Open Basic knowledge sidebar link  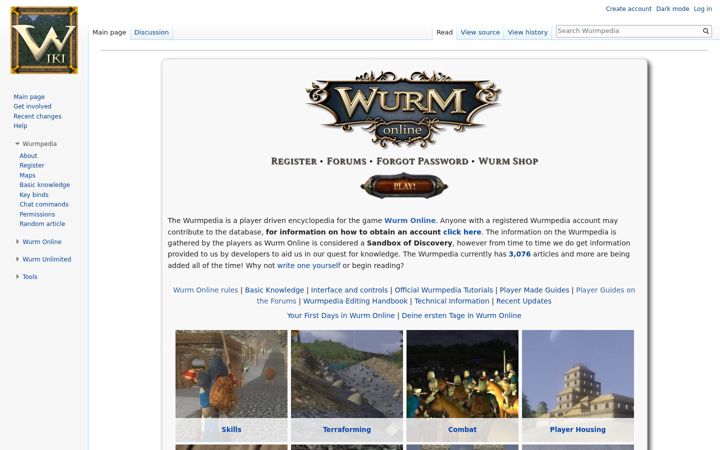(45, 185)
